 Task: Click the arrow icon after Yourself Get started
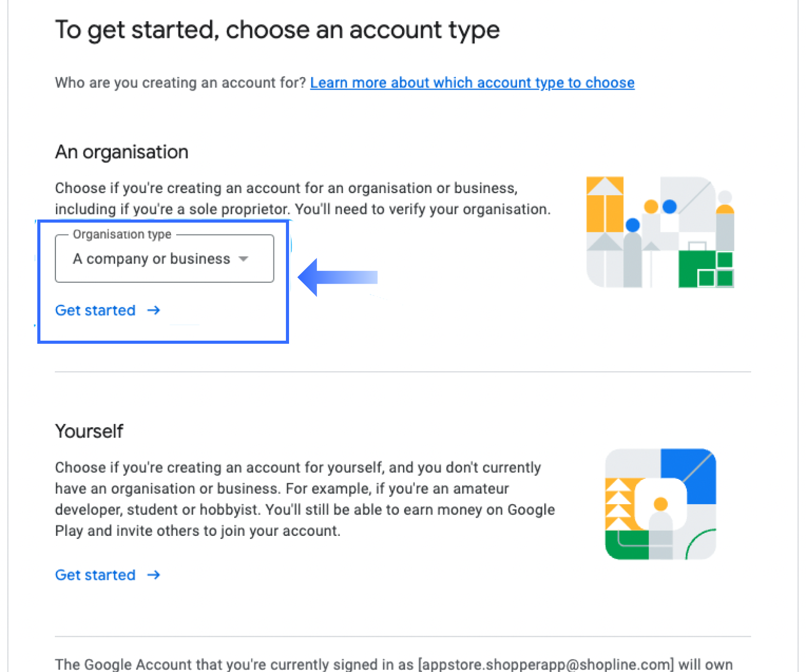tap(154, 575)
